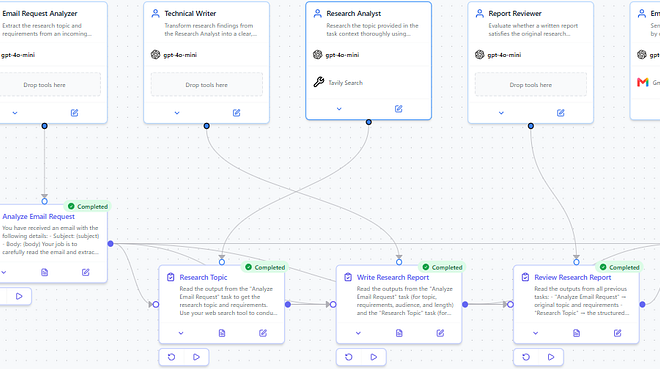Rerun Write Research Report with refresh icon
Image resolution: width=660 pixels, height=369 pixels.
click(349, 357)
